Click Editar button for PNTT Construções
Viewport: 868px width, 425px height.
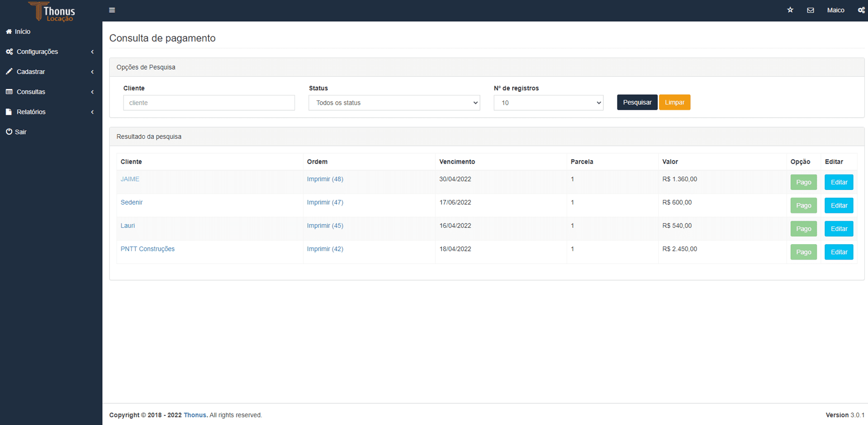pyautogui.click(x=839, y=252)
